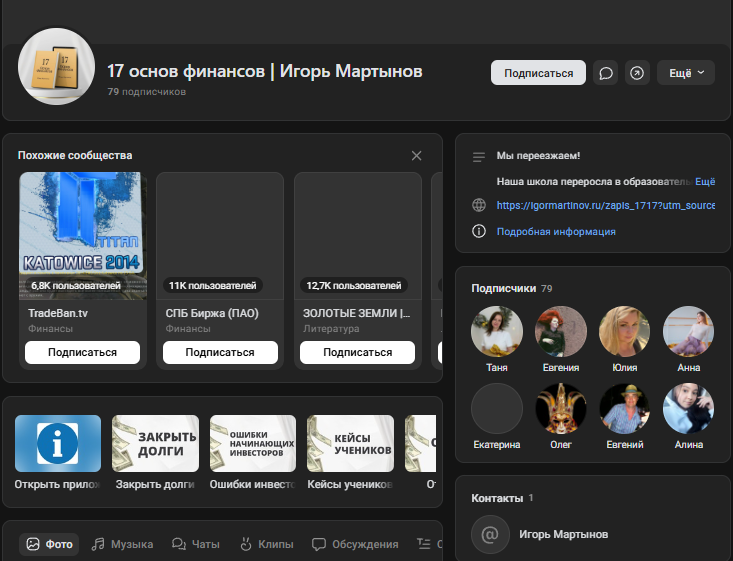Open the community message chat icon
This screenshot has height=561, width=733.
point(605,73)
